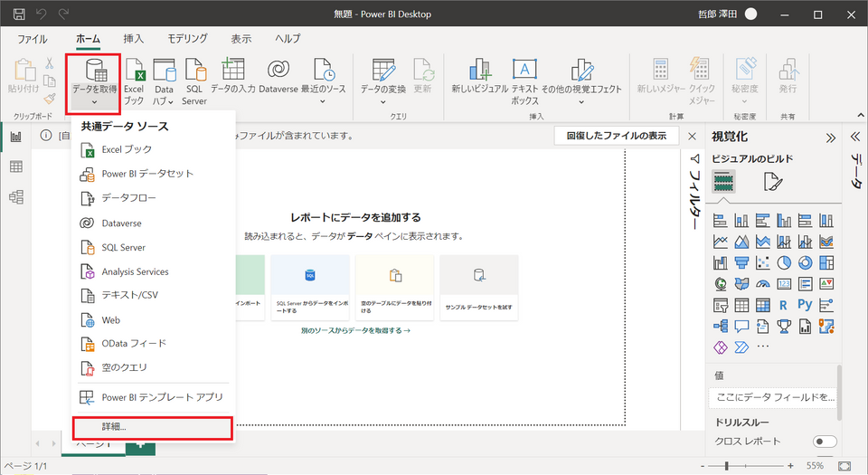Choose OData フィード menu entry
The height and width of the screenshot is (475, 868).
pyautogui.click(x=153, y=344)
